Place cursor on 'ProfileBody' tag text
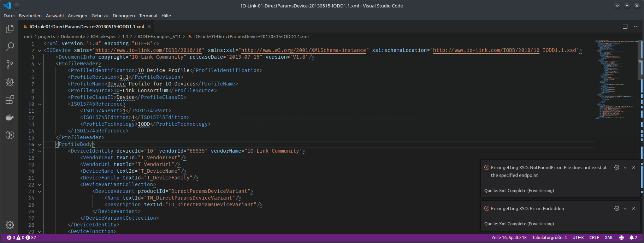 tap(75, 144)
